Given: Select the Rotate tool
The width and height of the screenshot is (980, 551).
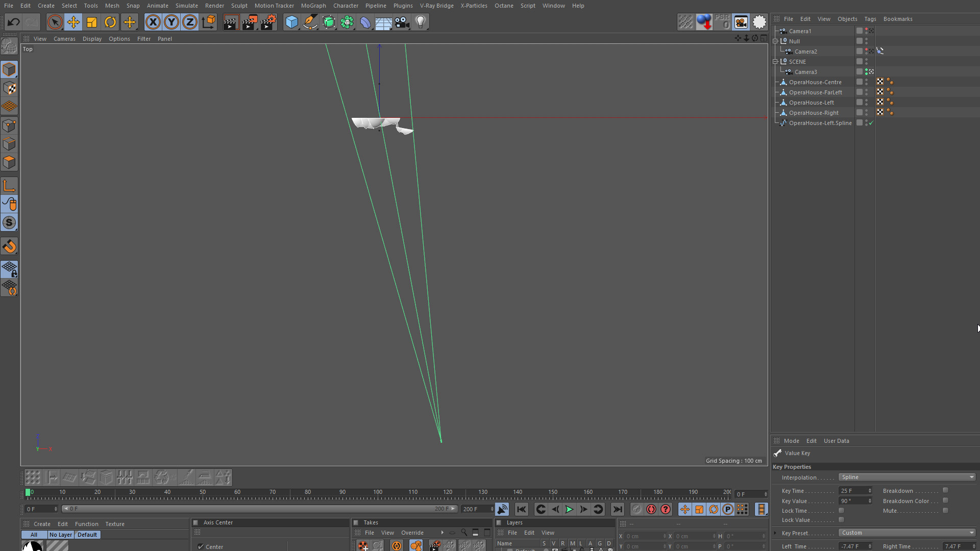Looking at the screenshot, I should [x=110, y=22].
